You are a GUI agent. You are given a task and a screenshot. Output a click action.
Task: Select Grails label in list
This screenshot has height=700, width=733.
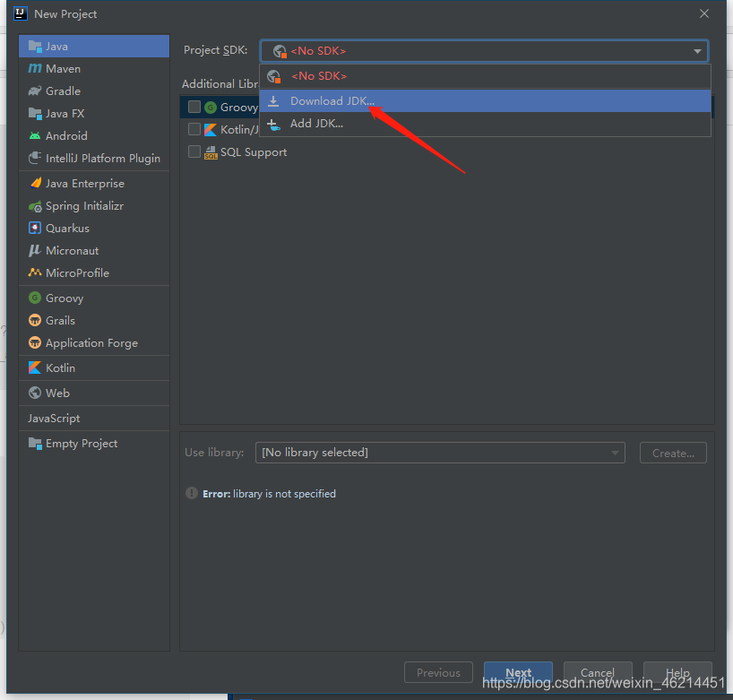(60, 320)
